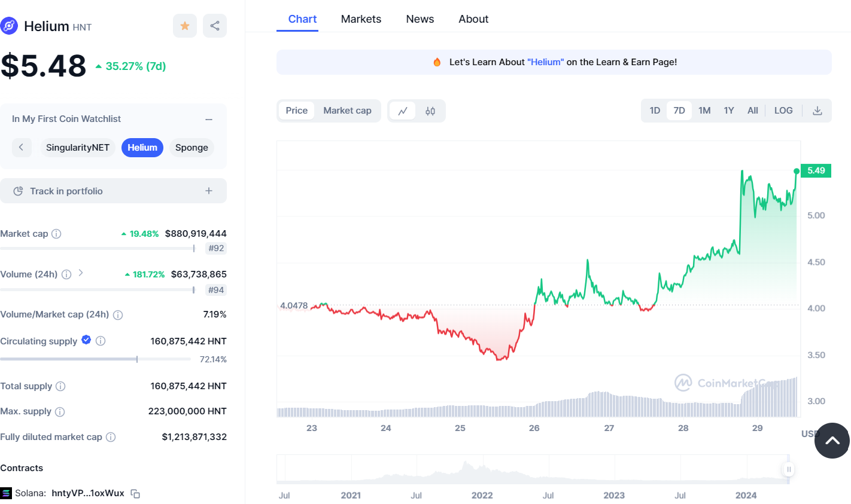The height and width of the screenshot is (504, 851).
Task: Set chart range to 1D
Action: 655,111
